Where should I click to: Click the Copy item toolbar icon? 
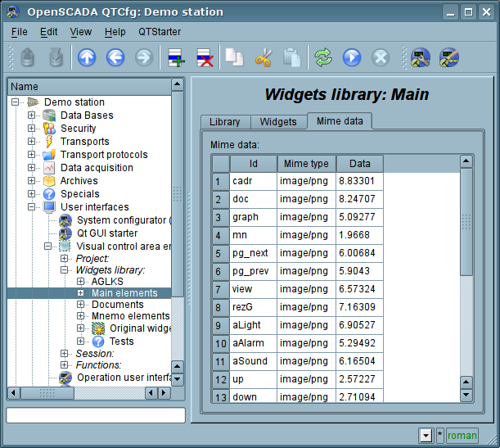[x=235, y=57]
